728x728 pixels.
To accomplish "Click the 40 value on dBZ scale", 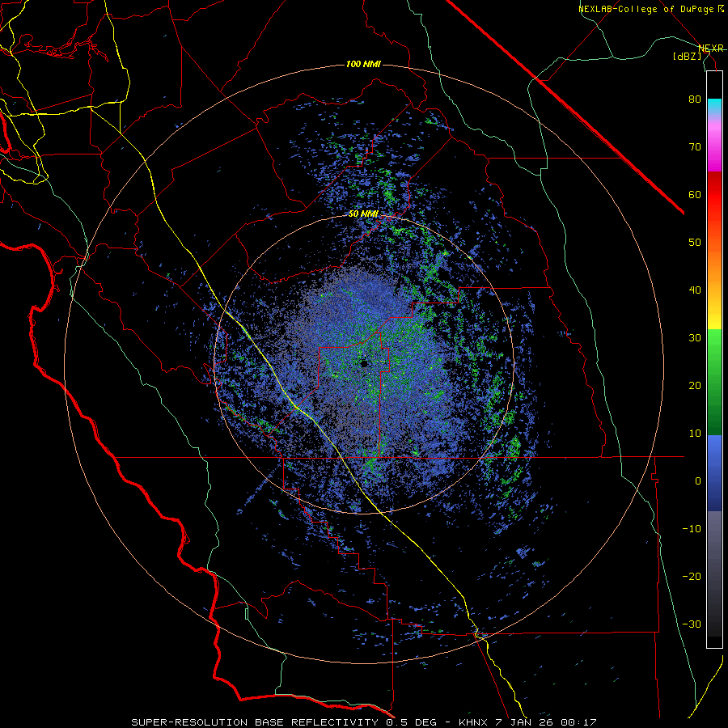I will (x=695, y=290).
